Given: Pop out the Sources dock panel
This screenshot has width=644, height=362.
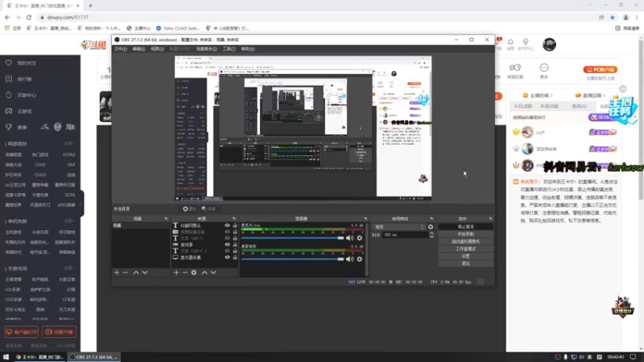Looking at the screenshot, I should point(234,219).
